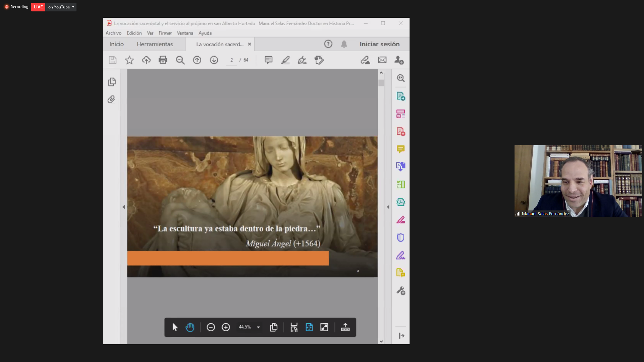
Task: Open the Archivo menu
Action: click(113, 33)
